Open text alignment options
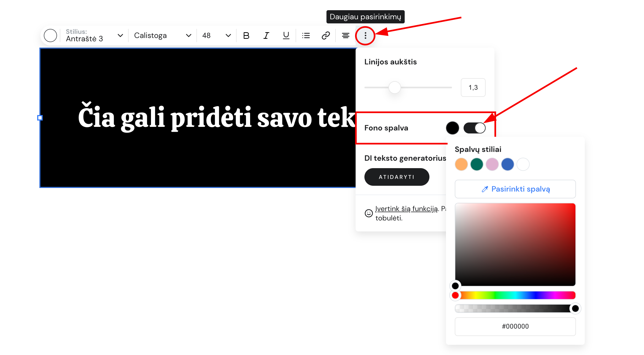Screen dimensions: 644x355 pos(345,35)
